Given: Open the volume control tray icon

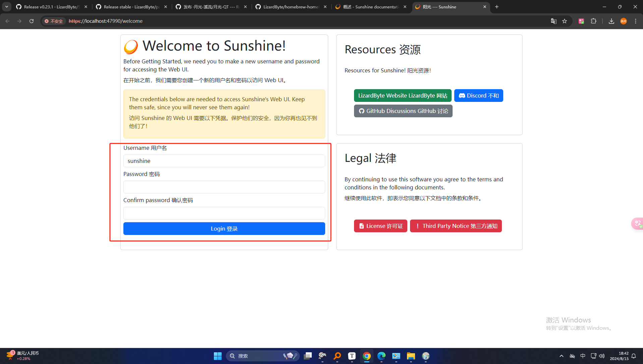Looking at the screenshot, I should click(602, 356).
